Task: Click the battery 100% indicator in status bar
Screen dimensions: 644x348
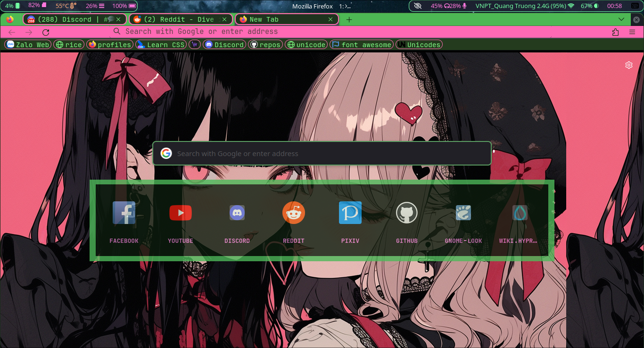Action: 125,6
